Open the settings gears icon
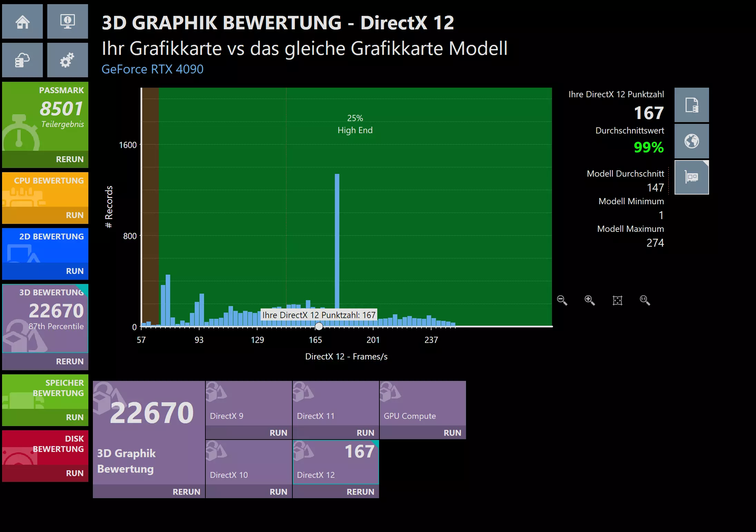Screen dimensions: 756x532 coord(68,60)
